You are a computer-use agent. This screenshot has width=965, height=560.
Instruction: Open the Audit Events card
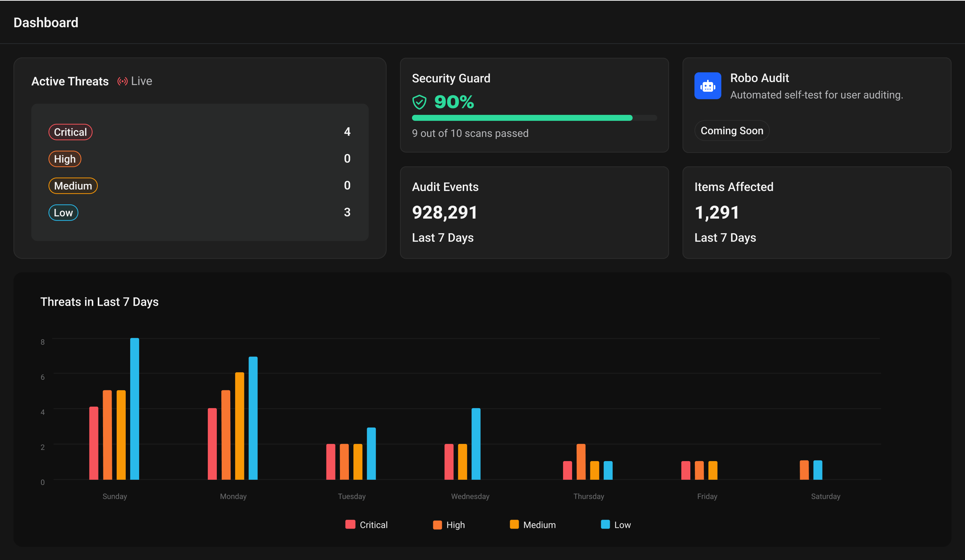(x=534, y=212)
